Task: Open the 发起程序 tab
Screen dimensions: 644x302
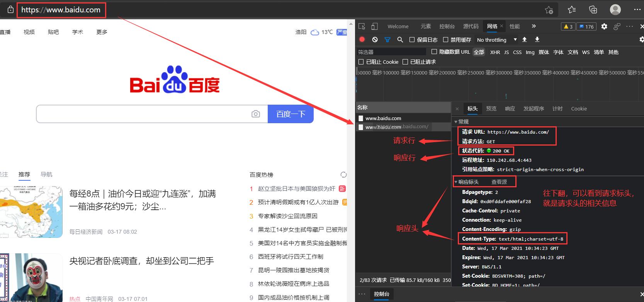Action: coord(534,109)
